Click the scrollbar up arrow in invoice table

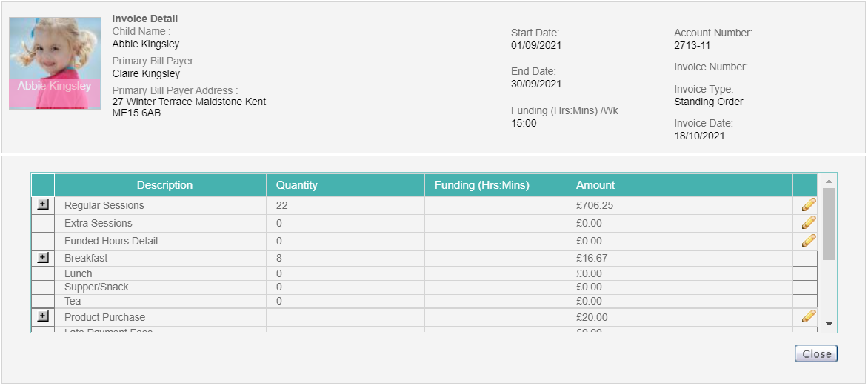[829, 181]
